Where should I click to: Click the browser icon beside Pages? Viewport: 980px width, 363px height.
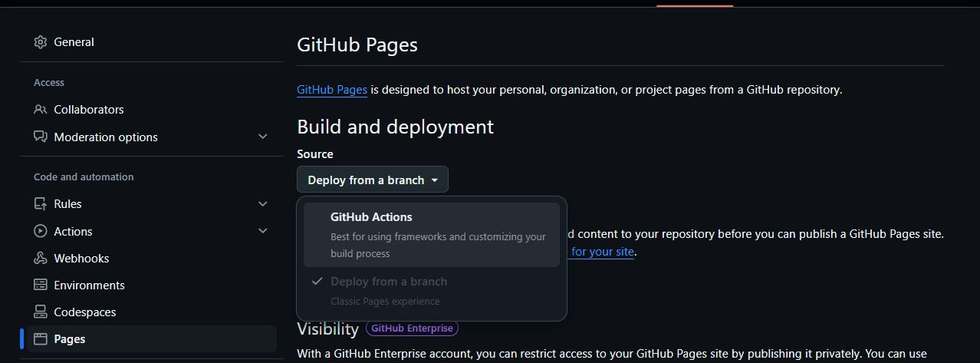41,338
